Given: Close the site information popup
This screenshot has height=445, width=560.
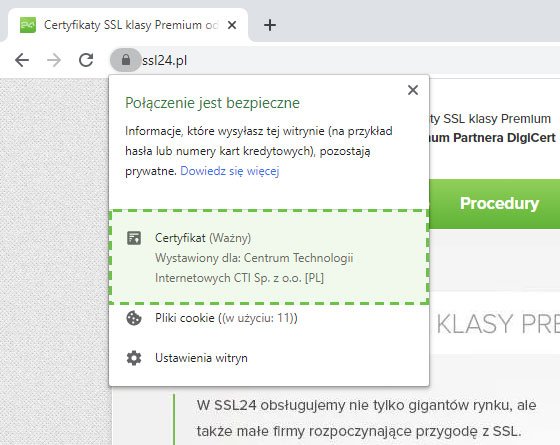Looking at the screenshot, I should click(x=413, y=90).
